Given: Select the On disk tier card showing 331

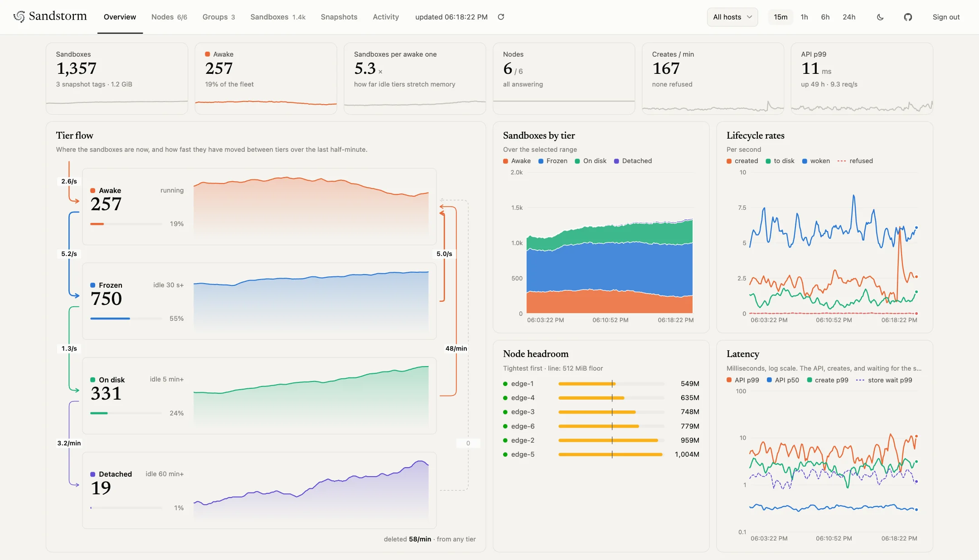Looking at the screenshot, I should click(x=259, y=396).
